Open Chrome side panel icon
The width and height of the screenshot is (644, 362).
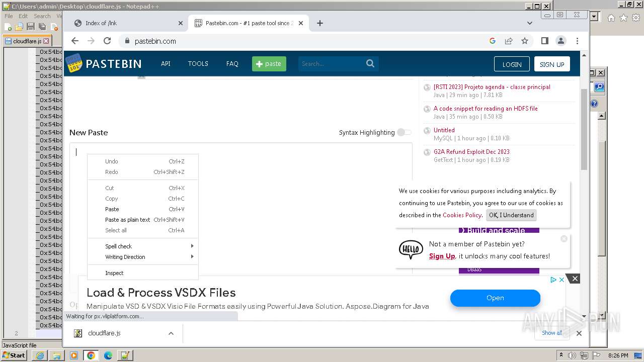coord(545,41)
